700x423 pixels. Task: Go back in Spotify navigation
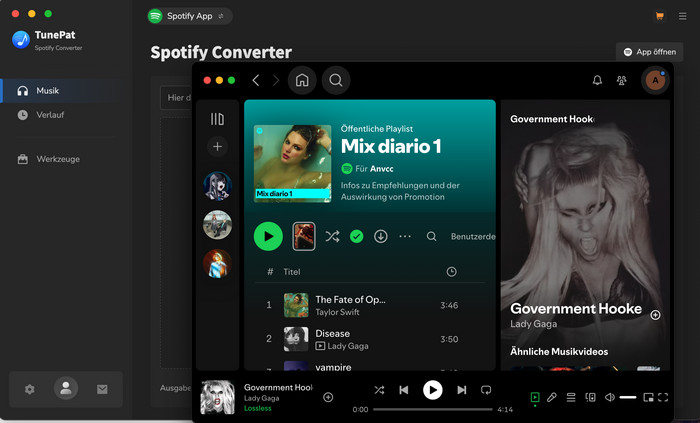[x=255, y=80]
